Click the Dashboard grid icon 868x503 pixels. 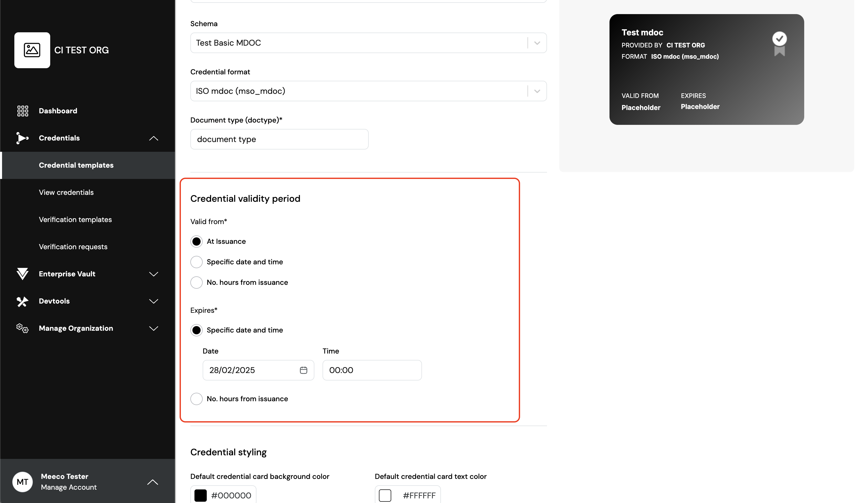(23, 111)
